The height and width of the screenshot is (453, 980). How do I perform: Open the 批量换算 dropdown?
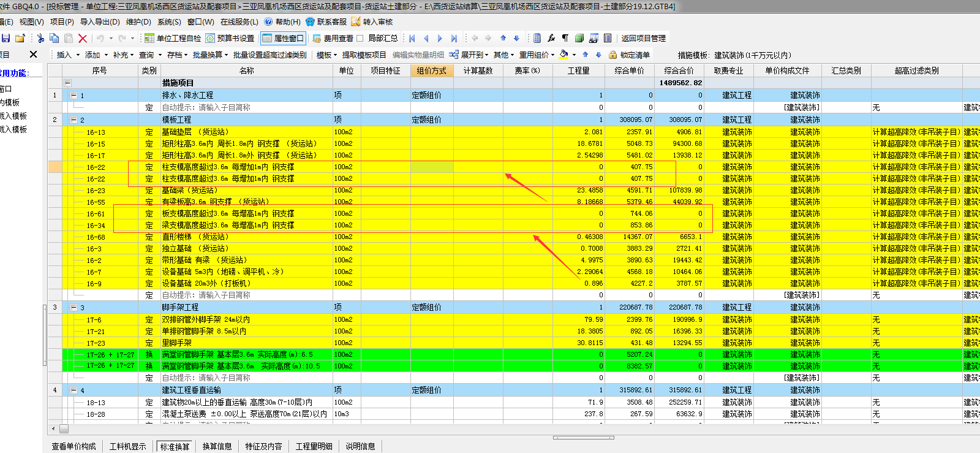point(211,55)
